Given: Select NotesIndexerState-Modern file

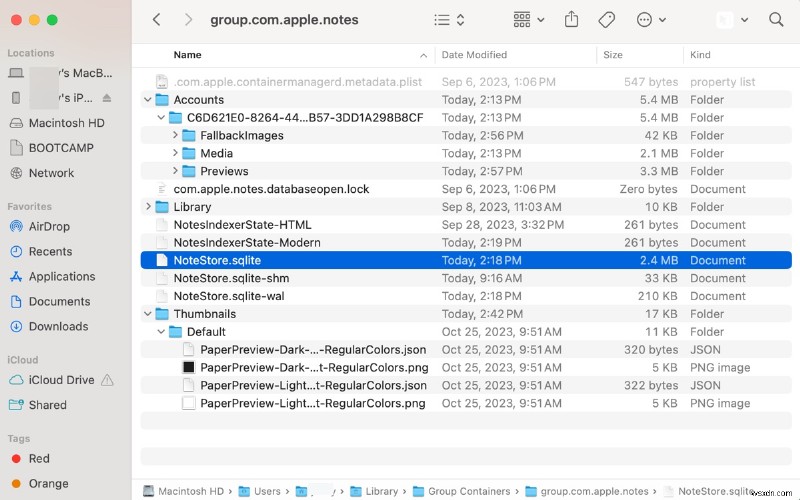Looking at the screenshot, I should coord(466,242).
